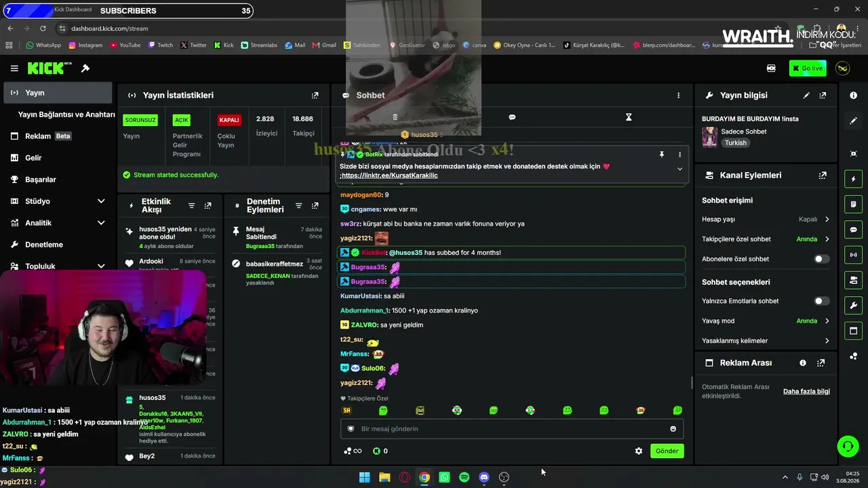The width and height of the screenshot is (868, 488).
Task: Open Başarılar in the sidebar
Action: [x=58, y=180]
